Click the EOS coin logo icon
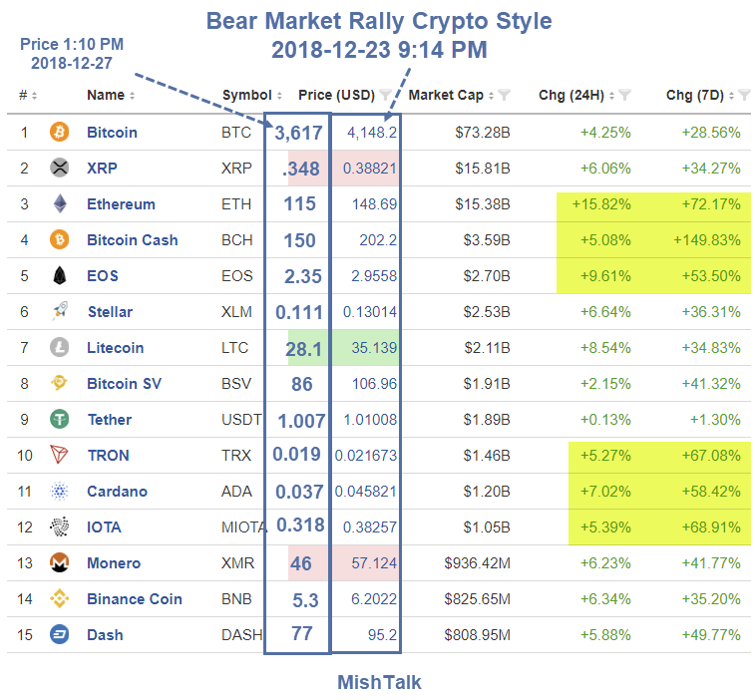Viewport: 755px width, 700px height. pos(61,276)
